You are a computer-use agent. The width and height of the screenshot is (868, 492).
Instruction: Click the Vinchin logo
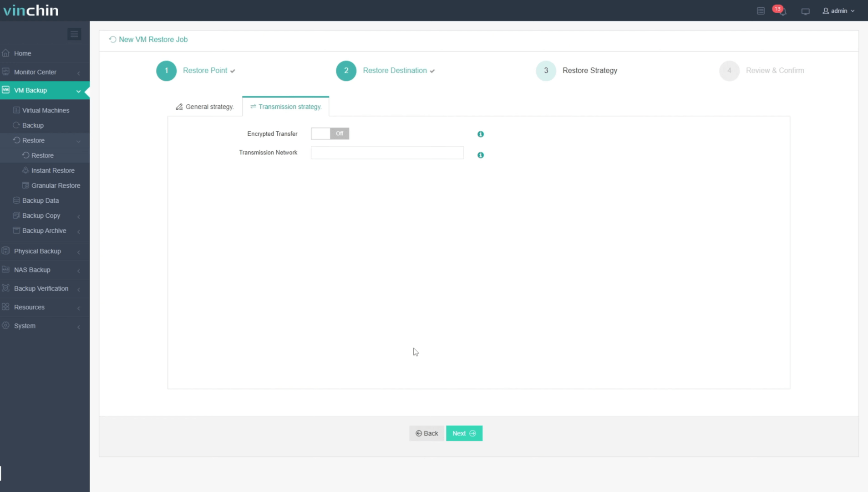pyautogui.click(x=31, y=10)
